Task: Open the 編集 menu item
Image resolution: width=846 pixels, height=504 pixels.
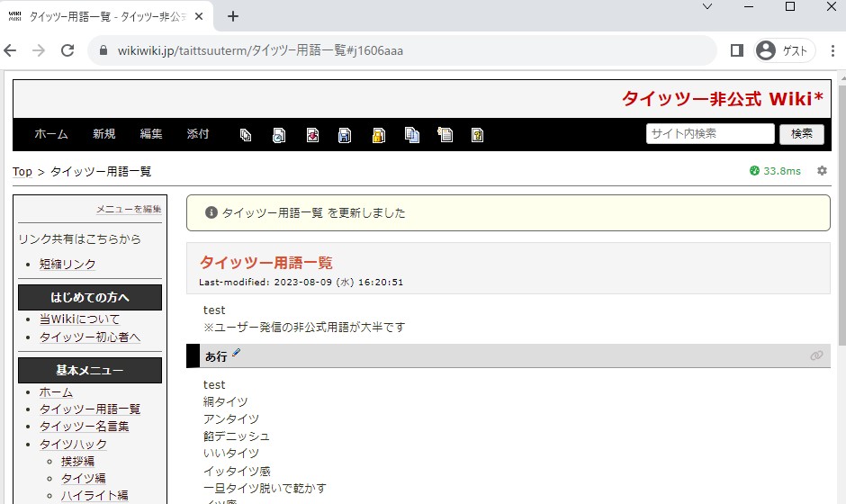Action: coord(151,134)
